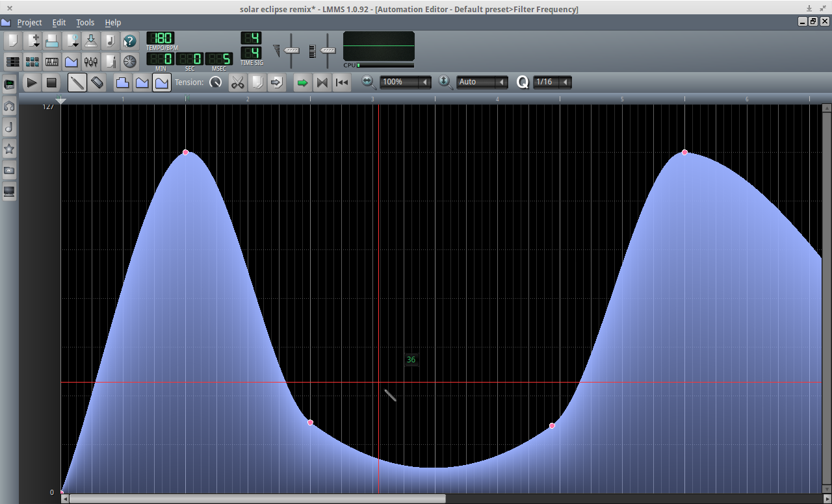Paste values from clipboard
Viewport: 832px width, 504px height.
tap(276, 82)
